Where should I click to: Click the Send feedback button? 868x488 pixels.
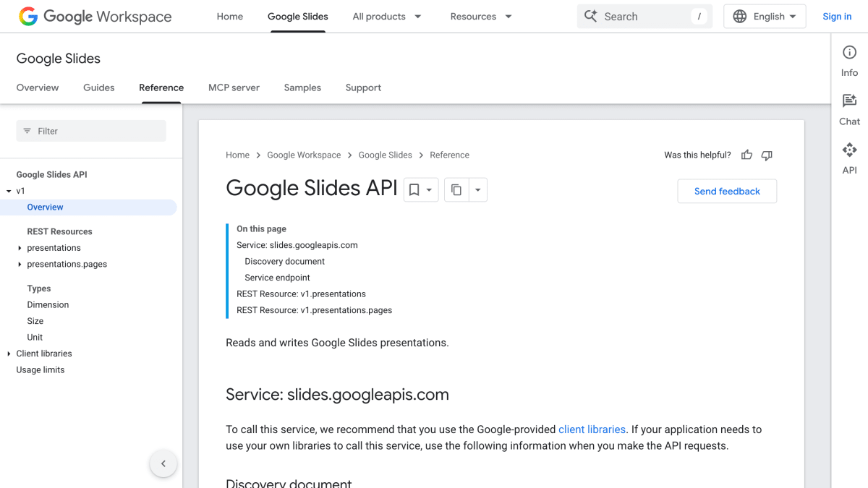click(x=727, y=191)
